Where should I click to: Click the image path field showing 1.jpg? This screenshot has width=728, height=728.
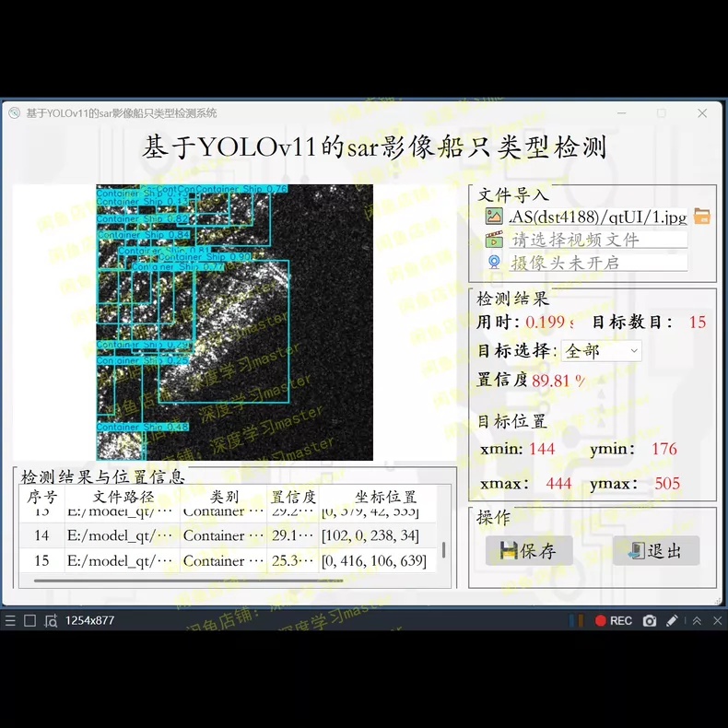click(598, 217)
